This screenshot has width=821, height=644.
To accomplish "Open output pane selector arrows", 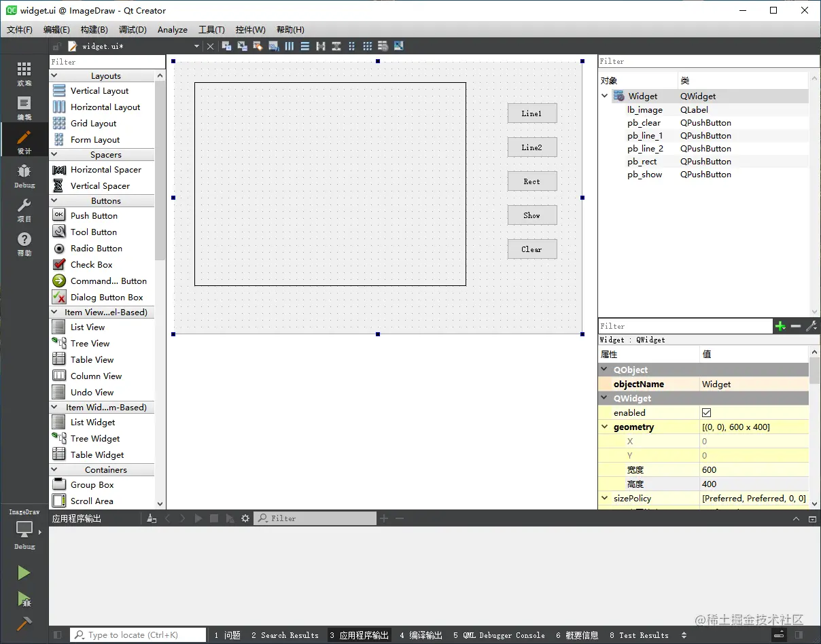I will tap(684, 635).
